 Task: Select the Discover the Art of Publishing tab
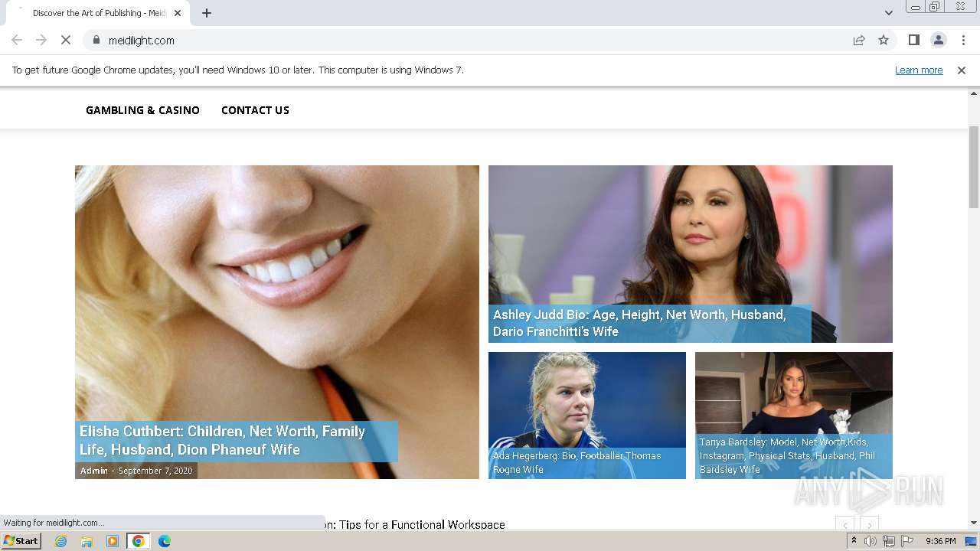click(x=98, y=13)
